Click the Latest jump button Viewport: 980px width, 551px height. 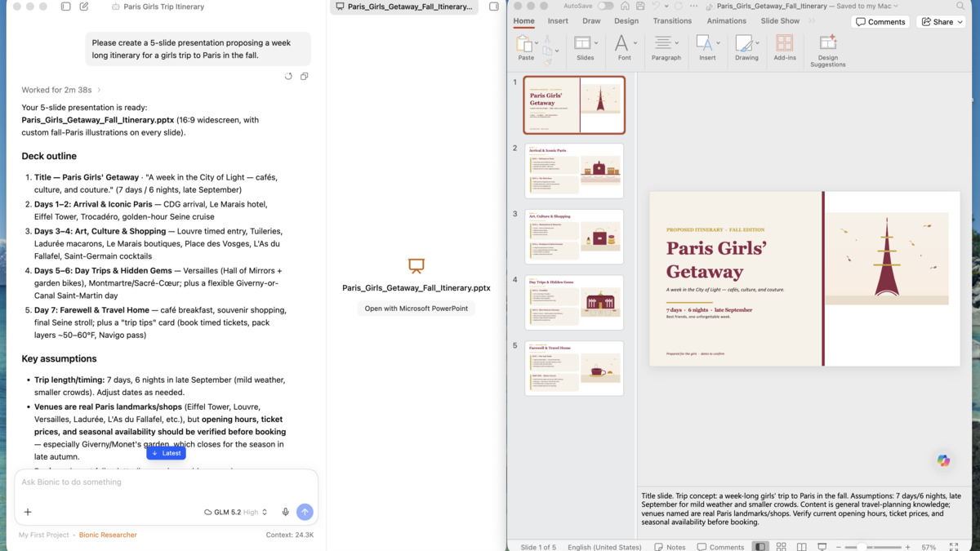pyautogui.click(x=167, y=453)
